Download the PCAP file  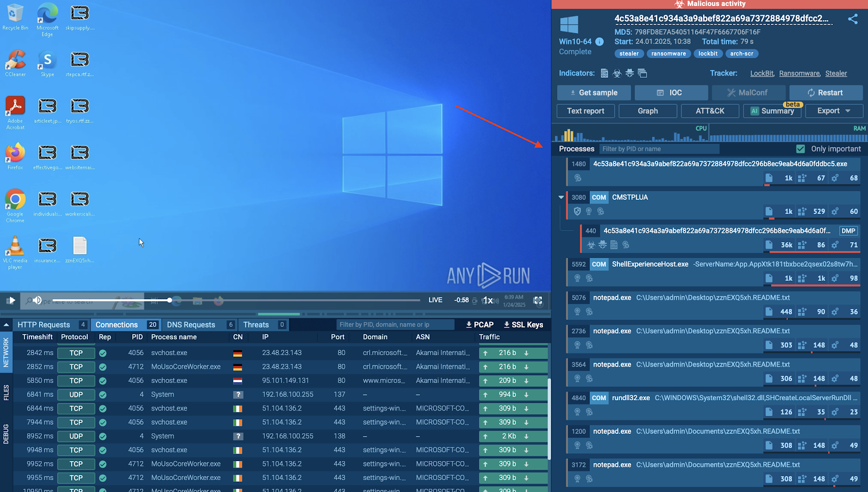480,325
